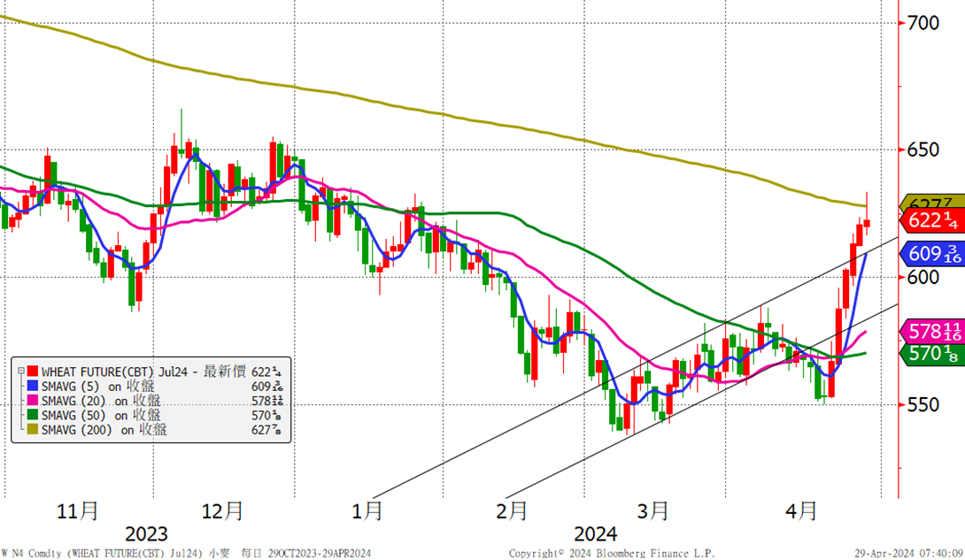This screenshot has width=965, height=560.
Task: Click the 29-Apr-2024 07:40:09 timestamp
Action: (x=908, y=553)
